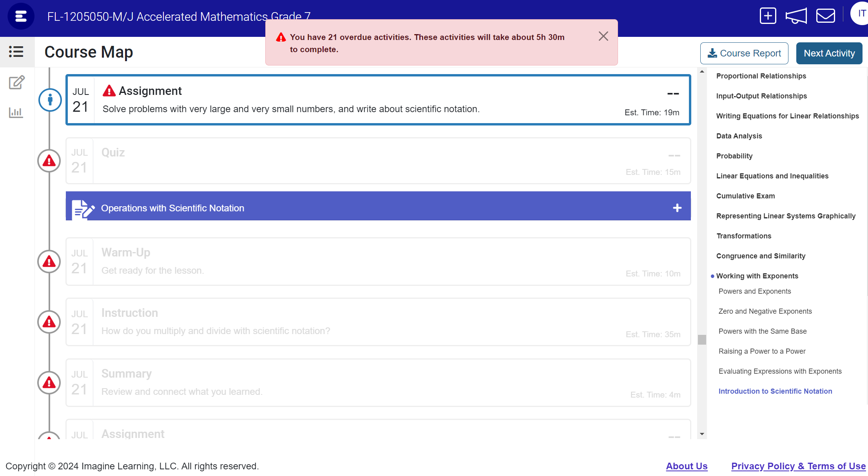Select the Introduction to Scientific Notation lesson
868x476 pixels.
[775, 391]
